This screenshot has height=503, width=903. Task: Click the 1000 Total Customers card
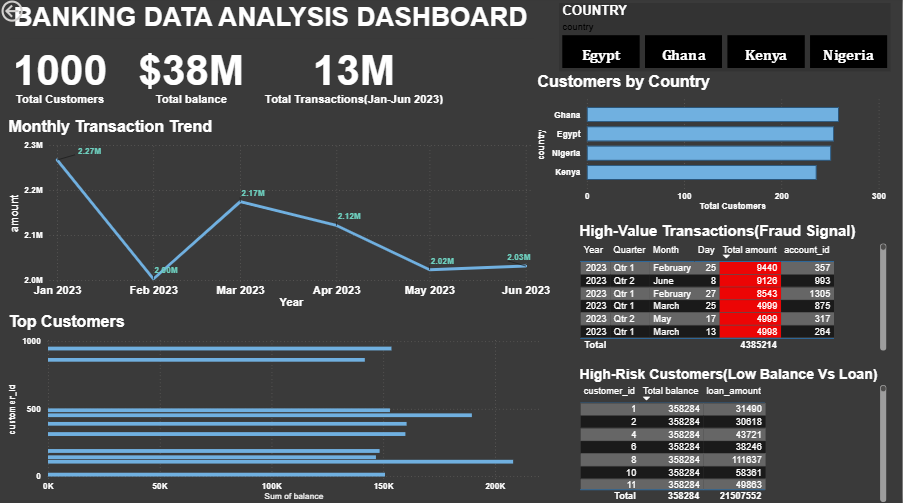[x=60, y=78]
